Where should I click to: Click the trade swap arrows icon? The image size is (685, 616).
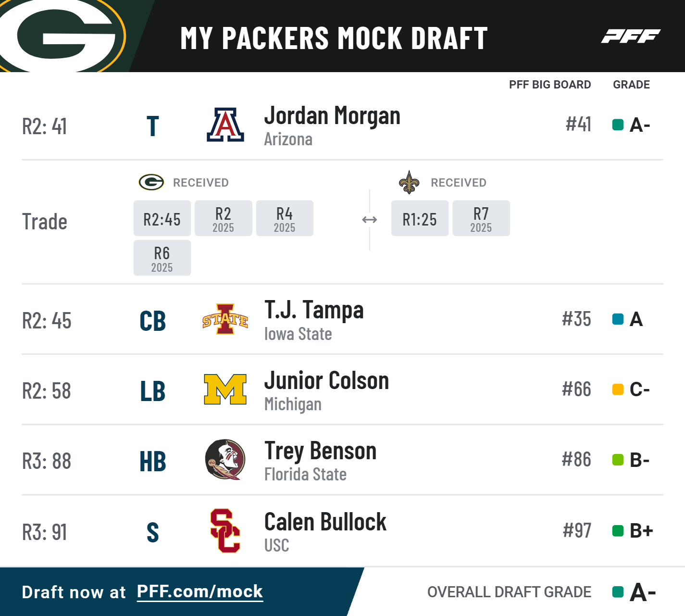pos(369,220)
